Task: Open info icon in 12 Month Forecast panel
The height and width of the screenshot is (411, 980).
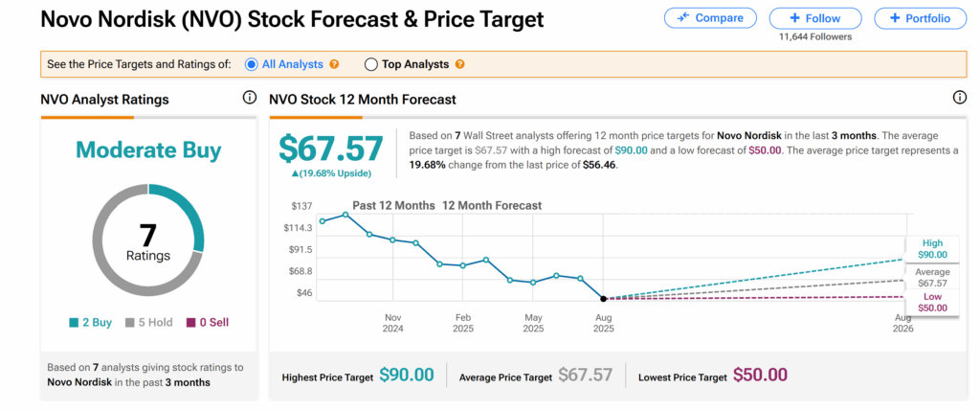Action: (960, 98)
